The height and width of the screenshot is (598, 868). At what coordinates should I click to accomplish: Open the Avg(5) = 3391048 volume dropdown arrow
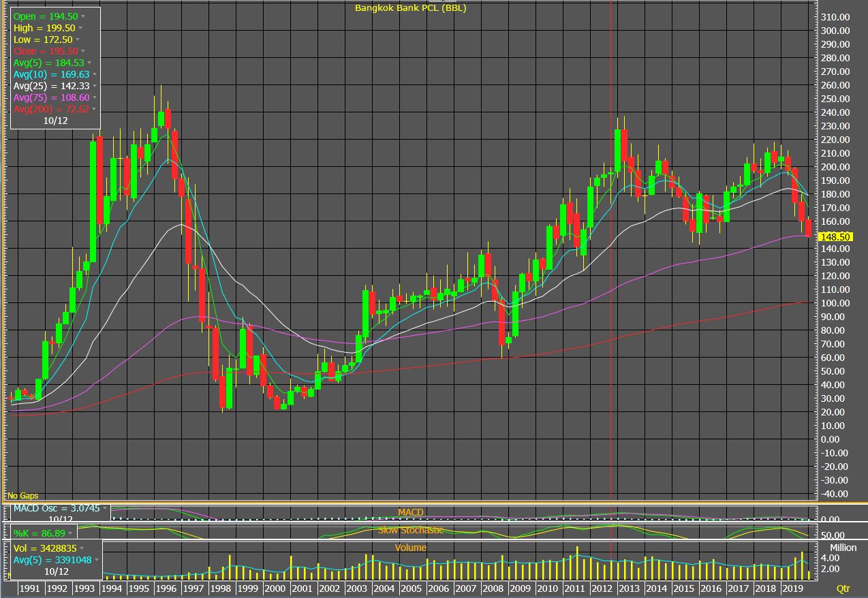[98, 559]
